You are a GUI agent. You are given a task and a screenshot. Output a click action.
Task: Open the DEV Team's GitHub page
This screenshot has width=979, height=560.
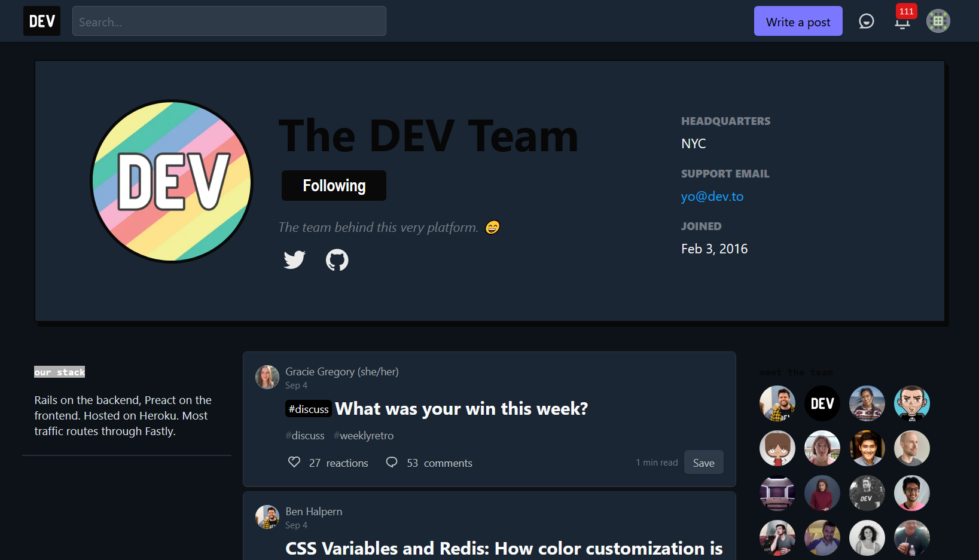pyautogui.click(x=337, y=260)
